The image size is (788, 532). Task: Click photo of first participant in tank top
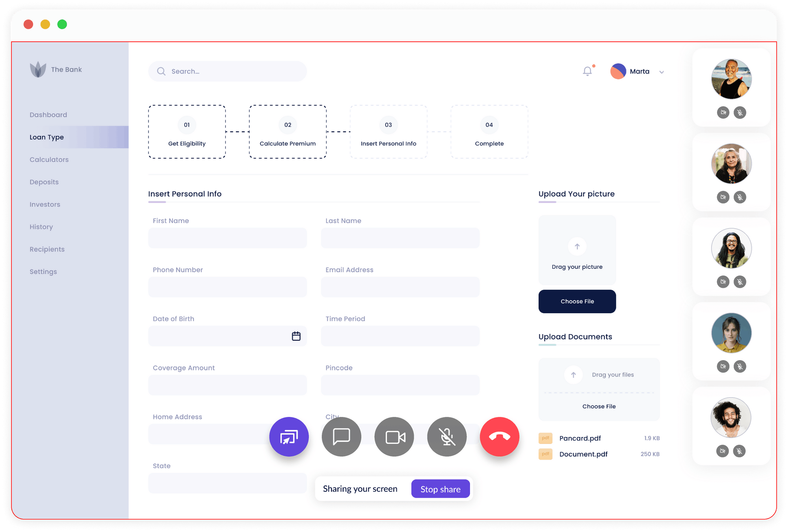click(731, 79)
